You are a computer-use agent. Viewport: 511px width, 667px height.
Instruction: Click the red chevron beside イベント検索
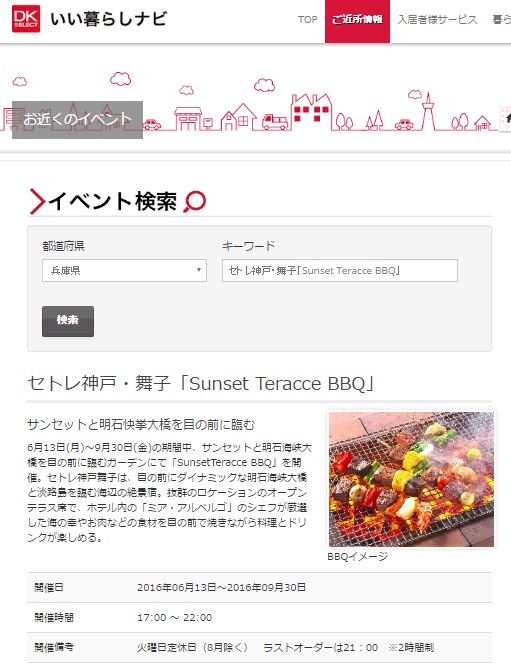(37, 201)
